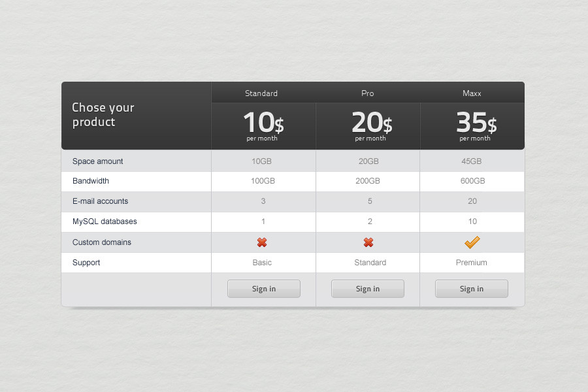Click the '20' e-mail accounts cell
Viewport: 588px width, 392px height.
(x=472, y=201)
